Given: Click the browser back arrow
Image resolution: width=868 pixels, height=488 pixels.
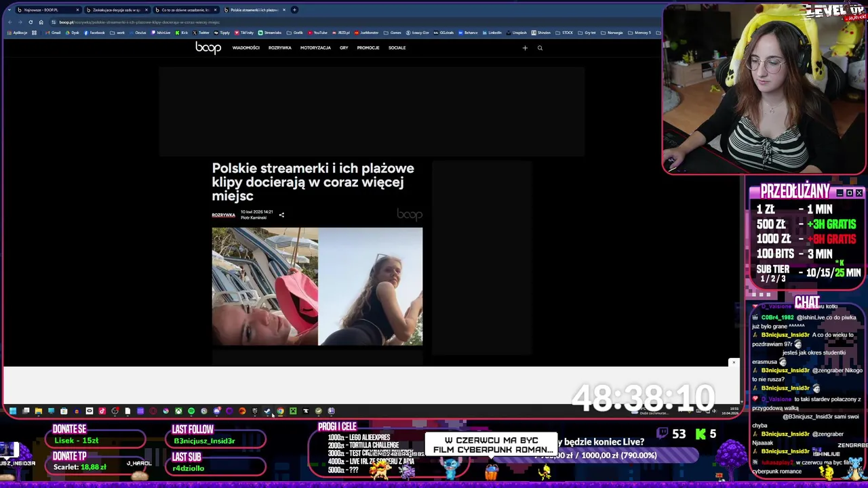Looking at the screenshot, I should point(9,22).
